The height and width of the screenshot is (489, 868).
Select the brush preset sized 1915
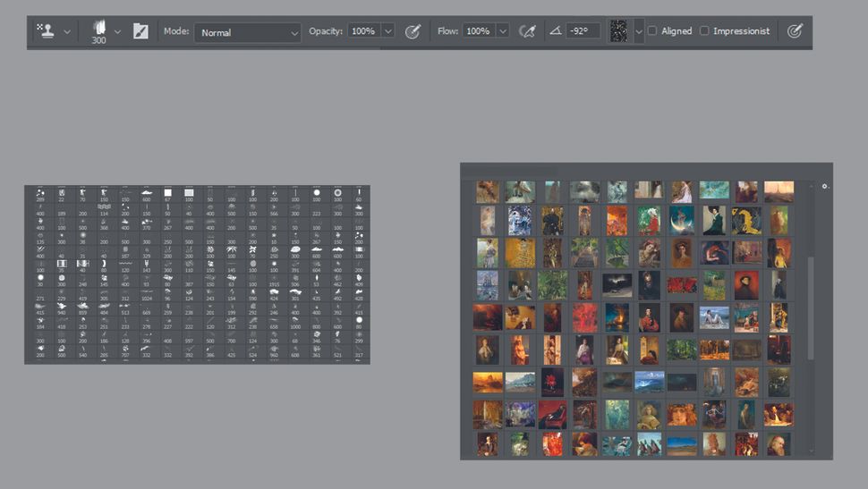[274, 281]
